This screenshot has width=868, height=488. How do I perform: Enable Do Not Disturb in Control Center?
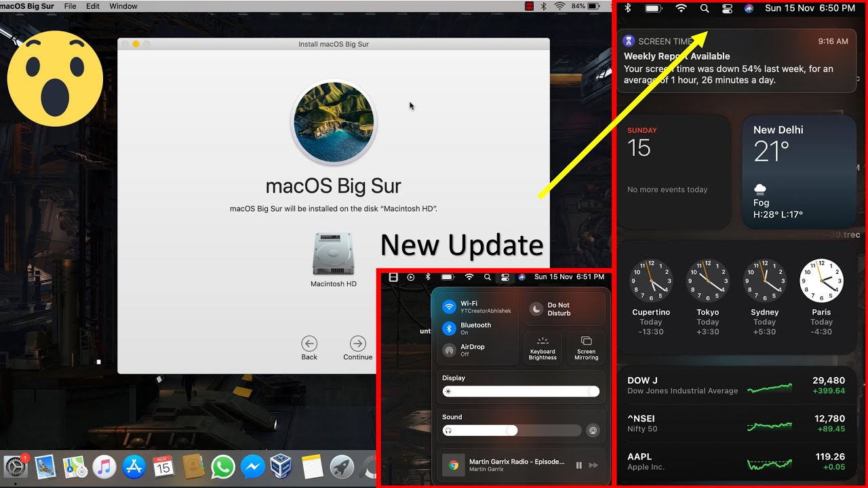[564, 309]
